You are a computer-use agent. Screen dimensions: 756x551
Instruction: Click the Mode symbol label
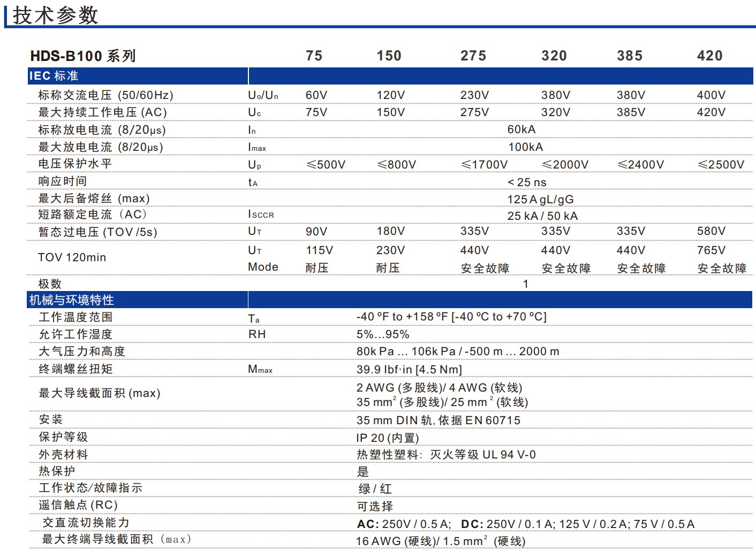263,267
